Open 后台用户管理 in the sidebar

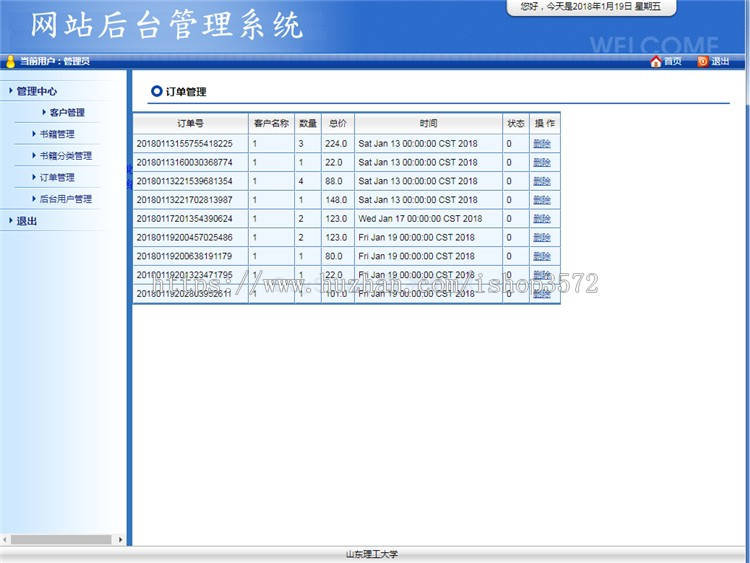(x=66, y=199)
